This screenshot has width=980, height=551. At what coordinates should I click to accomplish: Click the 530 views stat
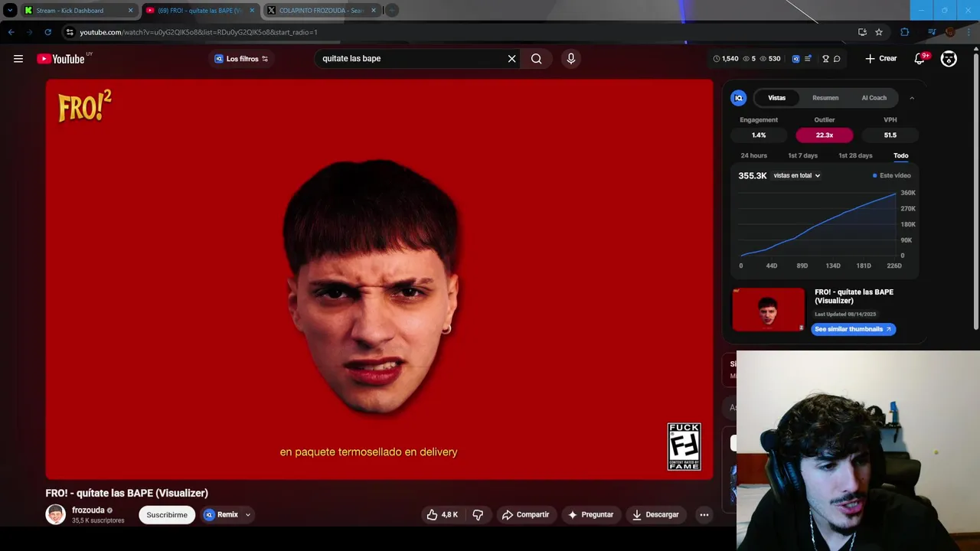[x=770, y=59]
